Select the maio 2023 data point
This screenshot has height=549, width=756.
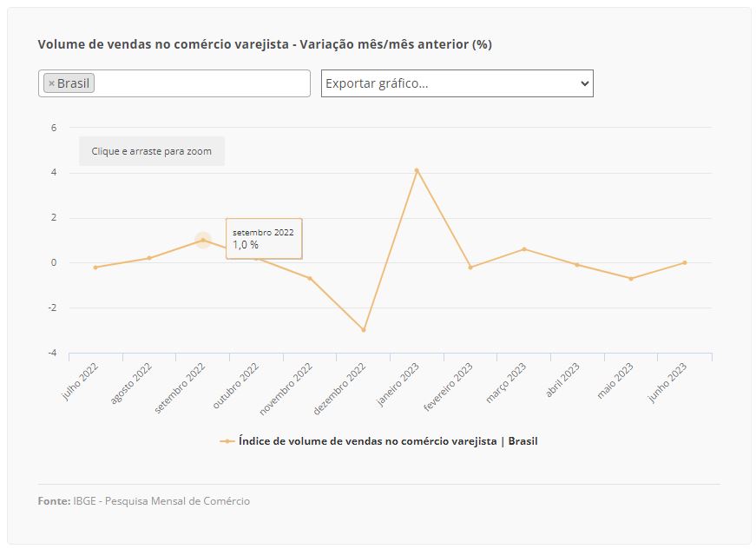(x=631, y=278)
